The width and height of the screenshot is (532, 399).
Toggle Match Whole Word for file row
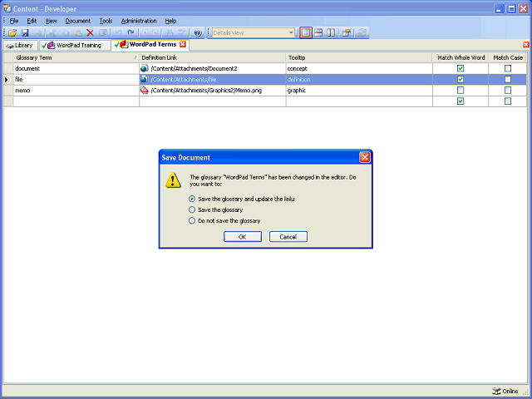click(x=461, y=80)
